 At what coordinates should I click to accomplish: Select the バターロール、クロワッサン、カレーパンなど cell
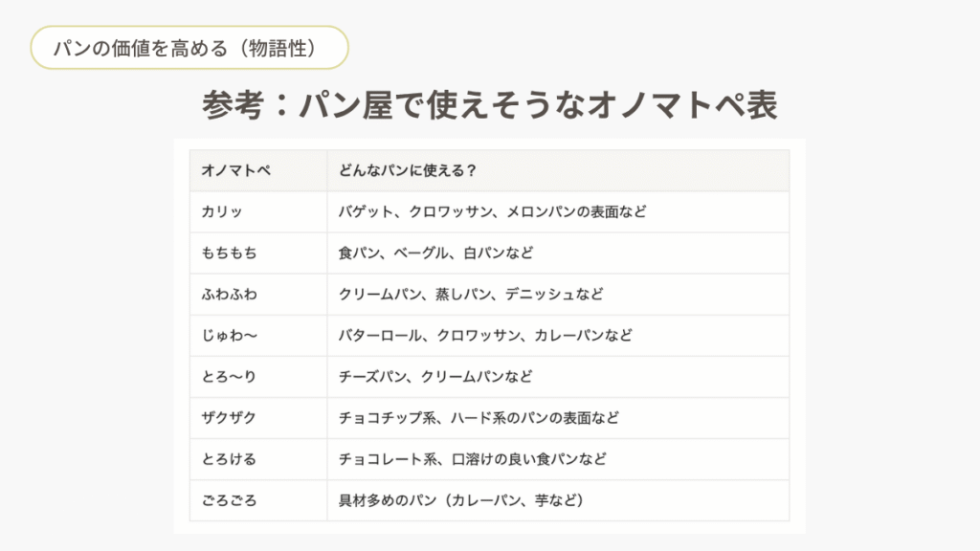pos(485,336)
